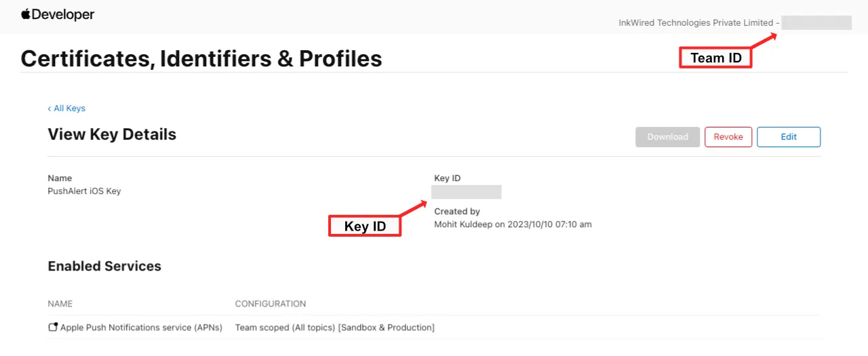Click the PushAlert iOS Key name
The image size is (868, 356).
click(x=84, y=191)
